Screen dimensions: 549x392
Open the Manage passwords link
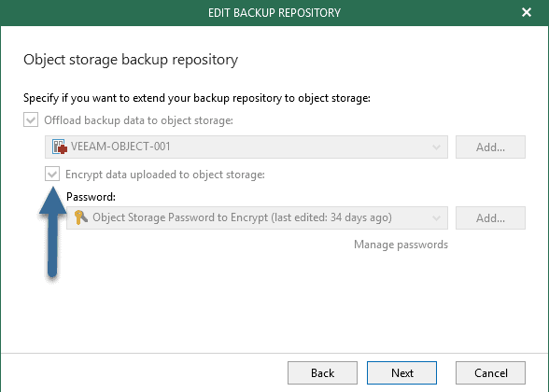(401, 245)
